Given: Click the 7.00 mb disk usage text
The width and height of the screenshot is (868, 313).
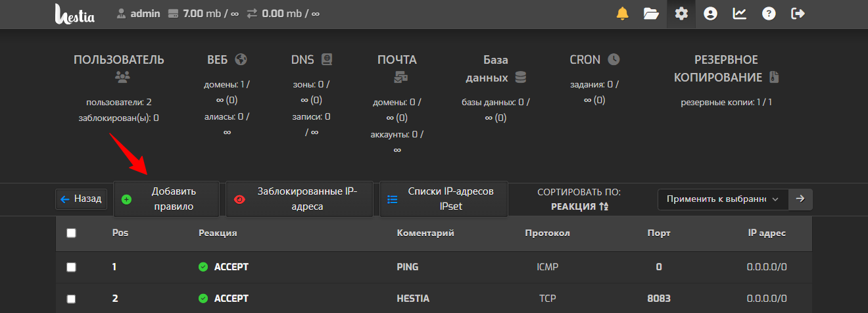Looking at the screenshot, I should point(210,13).
